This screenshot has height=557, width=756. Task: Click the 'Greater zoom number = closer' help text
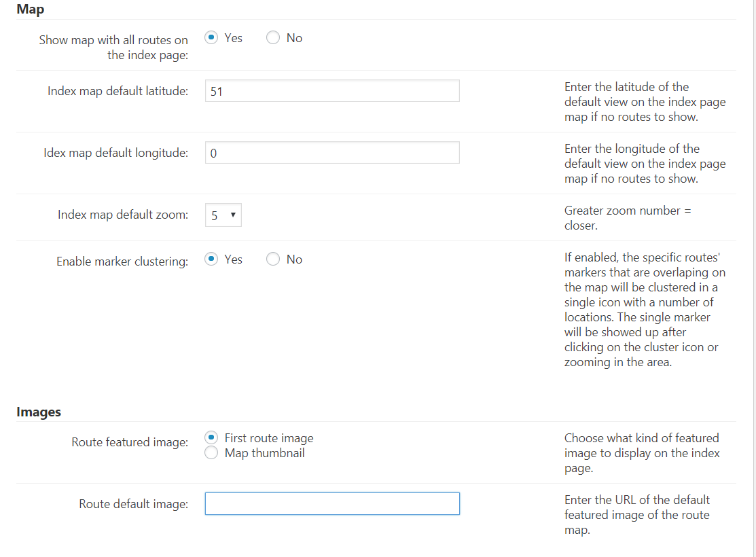[627, 217]
